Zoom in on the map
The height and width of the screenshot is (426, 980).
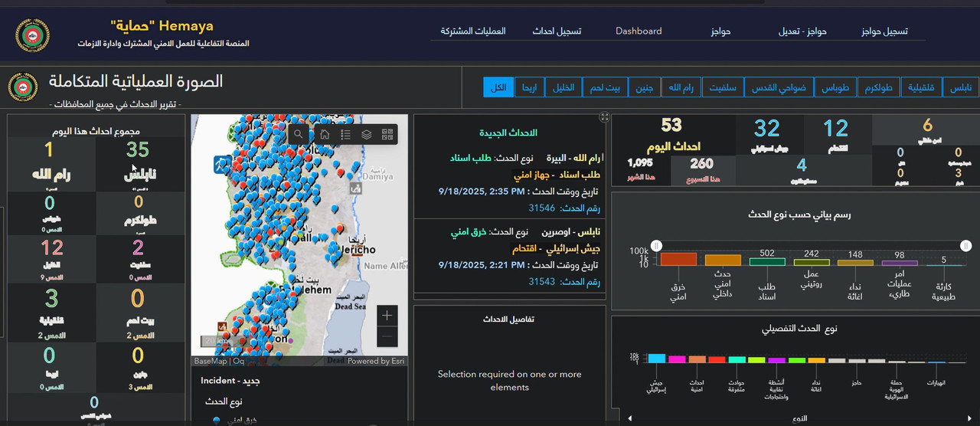click(387, 316)
